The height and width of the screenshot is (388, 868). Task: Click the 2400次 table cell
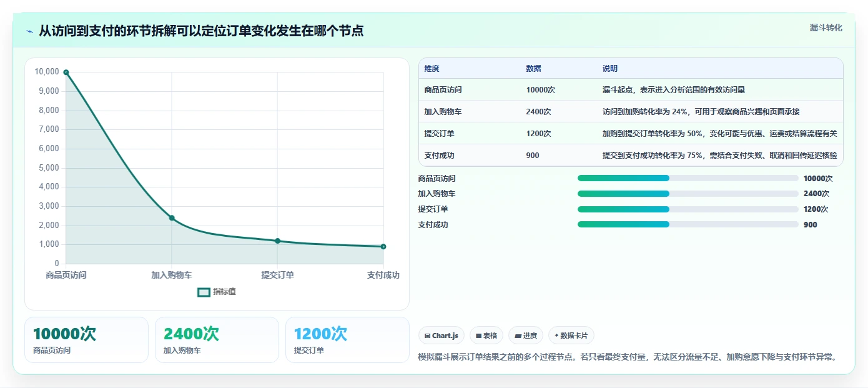click(538, 112)
